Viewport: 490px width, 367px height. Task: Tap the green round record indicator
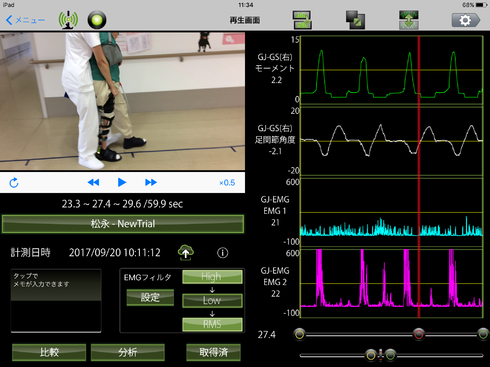pos(97,20)
